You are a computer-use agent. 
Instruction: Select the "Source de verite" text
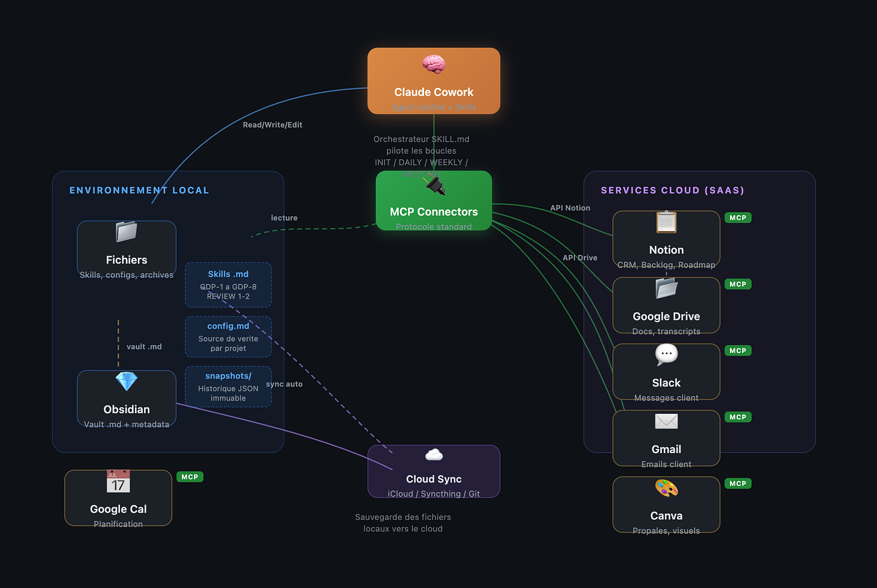[x=228, y=339]
